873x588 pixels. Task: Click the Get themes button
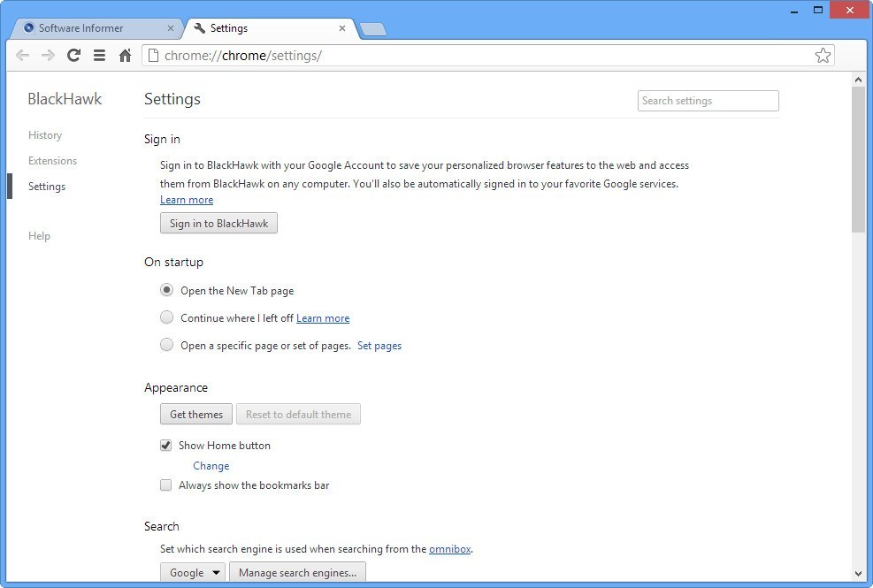click(196, 415)
